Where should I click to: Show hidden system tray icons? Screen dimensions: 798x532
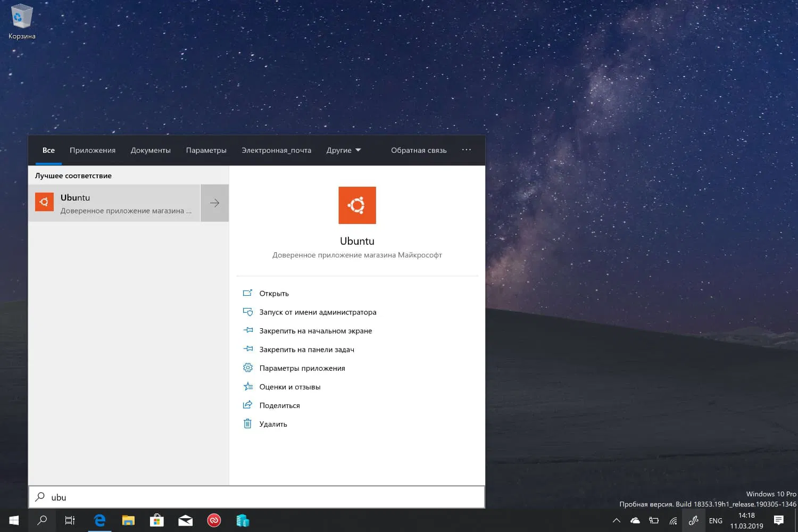(x=616, y=520)
